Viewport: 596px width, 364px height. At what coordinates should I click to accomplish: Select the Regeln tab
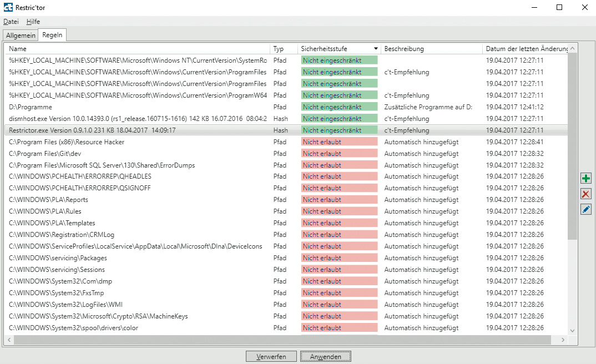(x=53, y=35)
